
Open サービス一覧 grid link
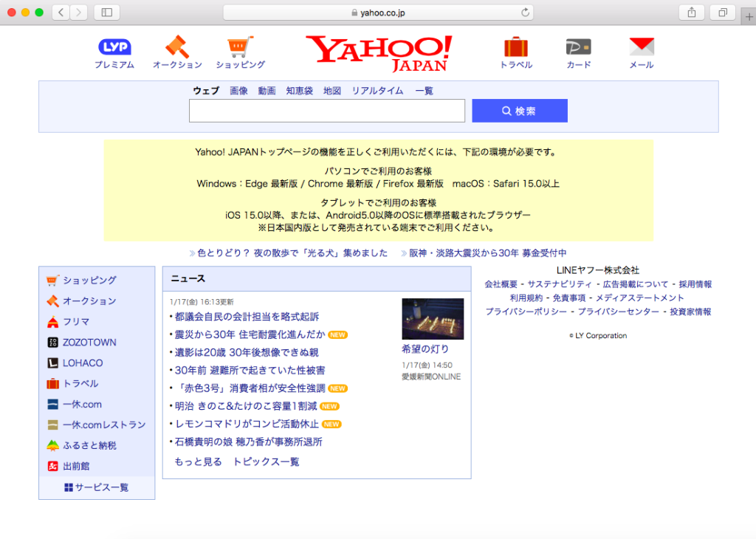[x=97, y=487]
